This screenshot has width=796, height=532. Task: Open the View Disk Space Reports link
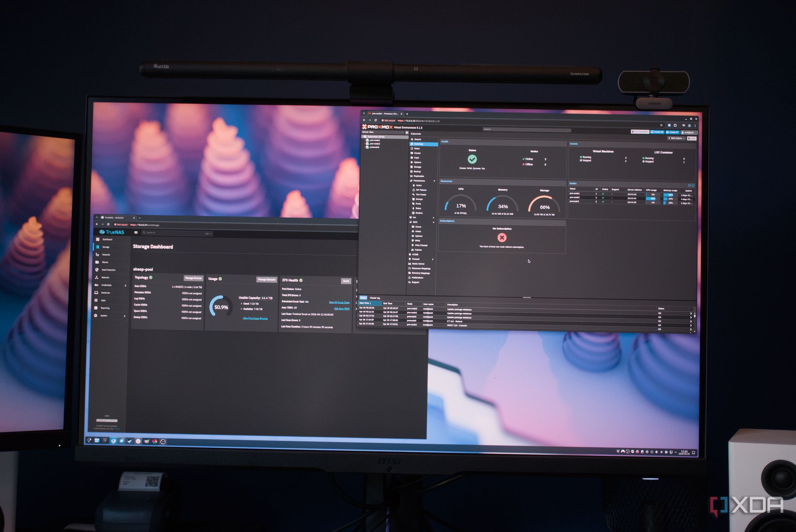click(x=255, y=318)
